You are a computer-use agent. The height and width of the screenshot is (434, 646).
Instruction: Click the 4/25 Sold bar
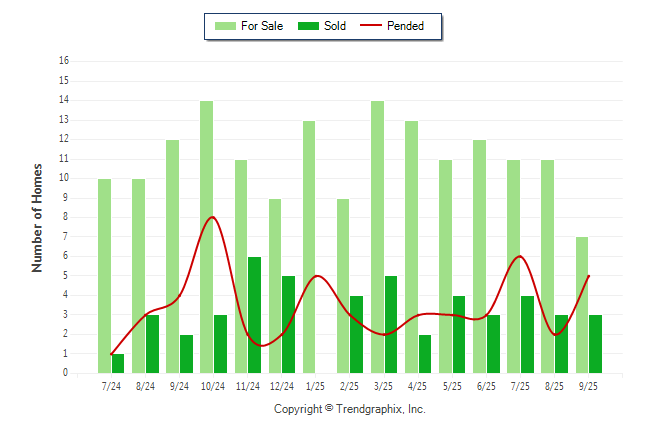(x=425, y=354)
